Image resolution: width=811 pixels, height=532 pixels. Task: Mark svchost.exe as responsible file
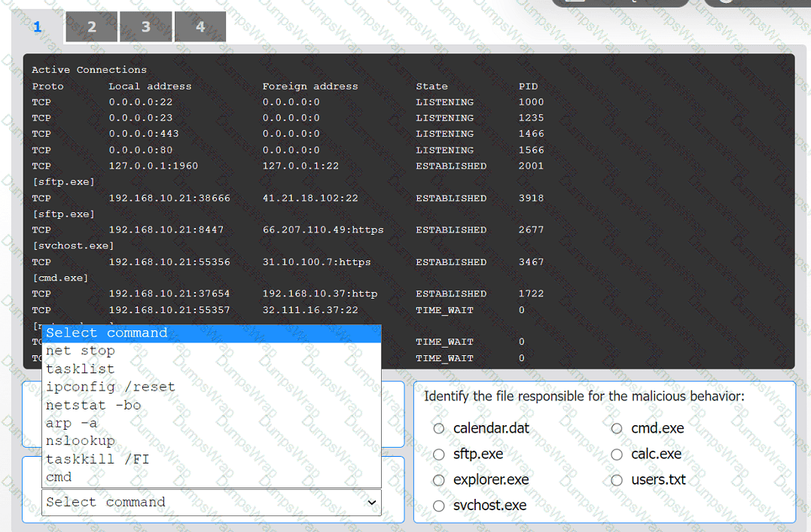(439, 506)
